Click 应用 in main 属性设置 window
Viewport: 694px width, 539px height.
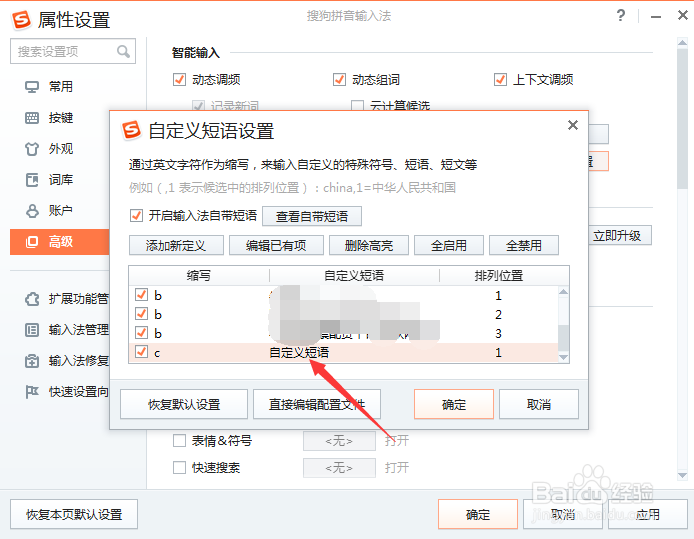tap(648, 514)
